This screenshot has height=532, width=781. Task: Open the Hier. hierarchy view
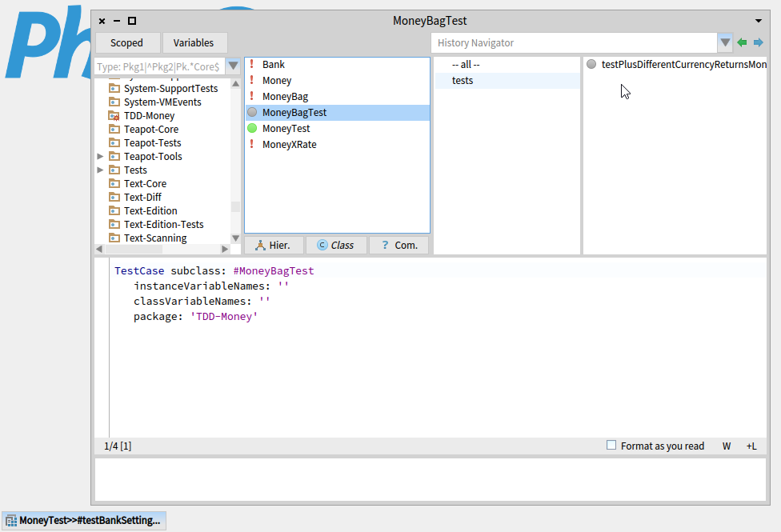[x=274, y=245]
